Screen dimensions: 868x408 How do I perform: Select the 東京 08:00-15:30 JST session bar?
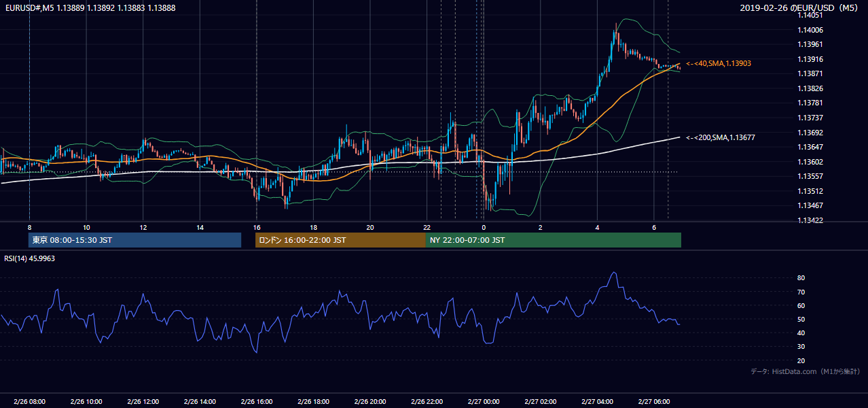coord(134,240)
